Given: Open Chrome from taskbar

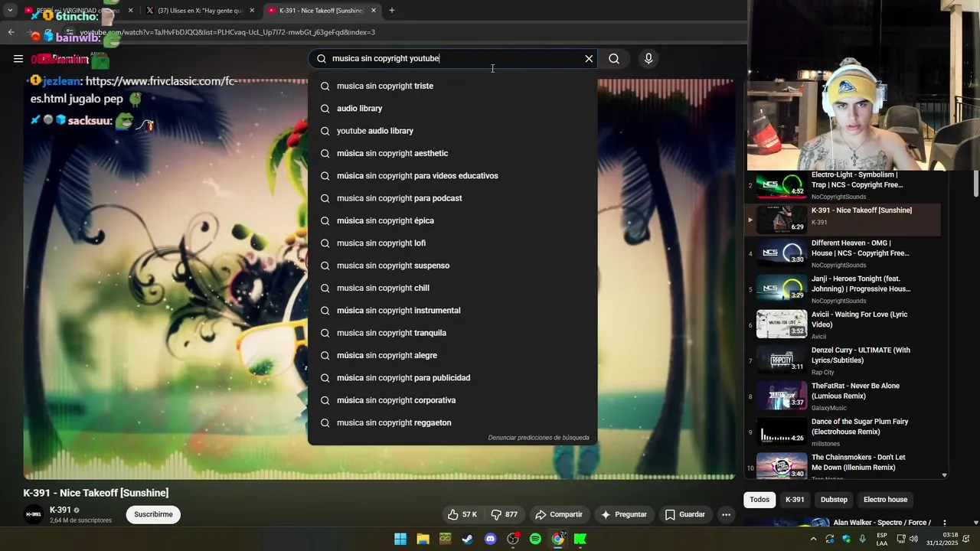Looking at the screenshot, I should point(558,539).
